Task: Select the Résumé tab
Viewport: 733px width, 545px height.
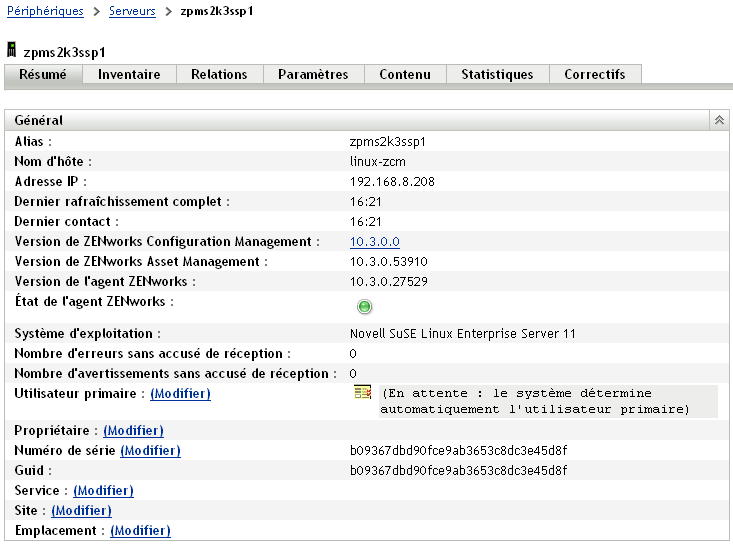Action: [43, 75]
